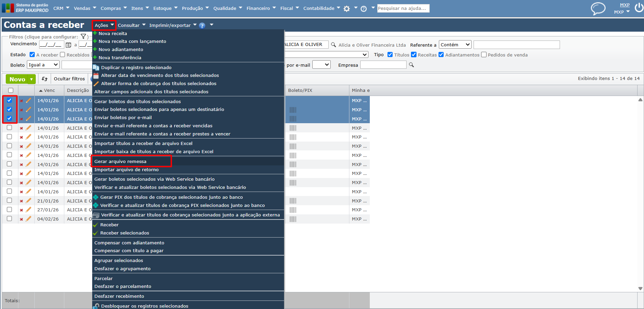Click the Pesquisar na ajuda search field
Screen dimensions: 644x309
[x=403, y=8]
